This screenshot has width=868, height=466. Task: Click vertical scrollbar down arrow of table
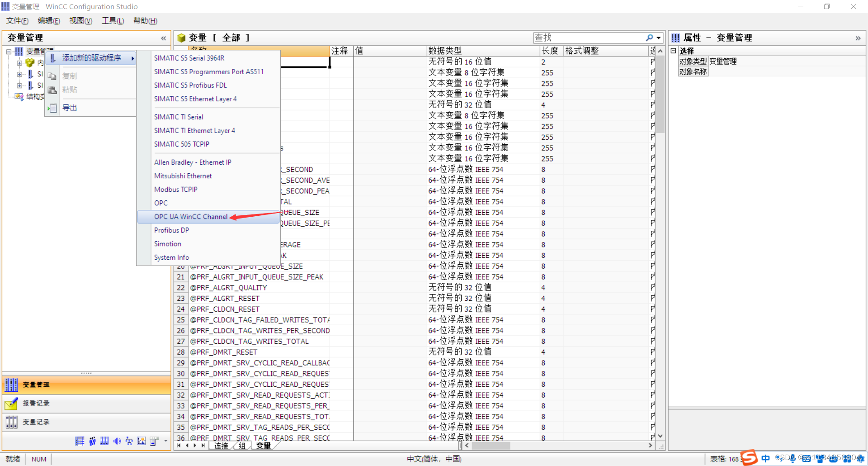click(x=660, y=437)
